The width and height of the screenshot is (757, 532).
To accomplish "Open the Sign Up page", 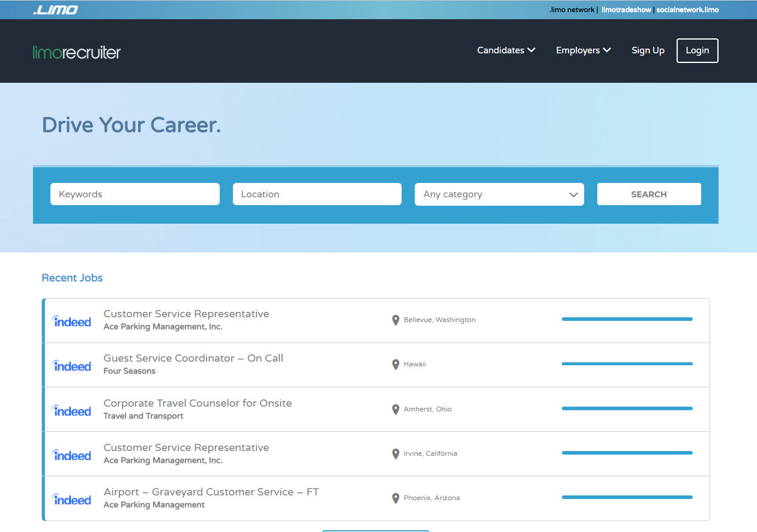I will (648, 50).
